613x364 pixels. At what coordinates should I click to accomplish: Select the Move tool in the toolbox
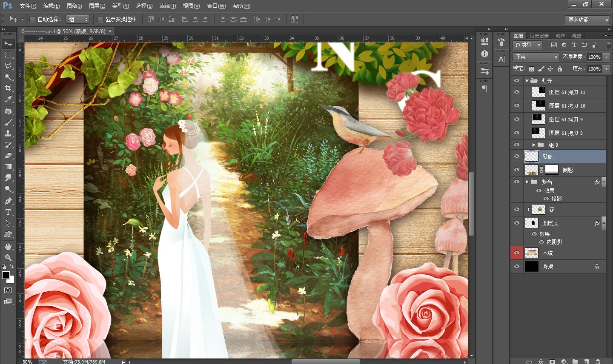coord(8,44)
